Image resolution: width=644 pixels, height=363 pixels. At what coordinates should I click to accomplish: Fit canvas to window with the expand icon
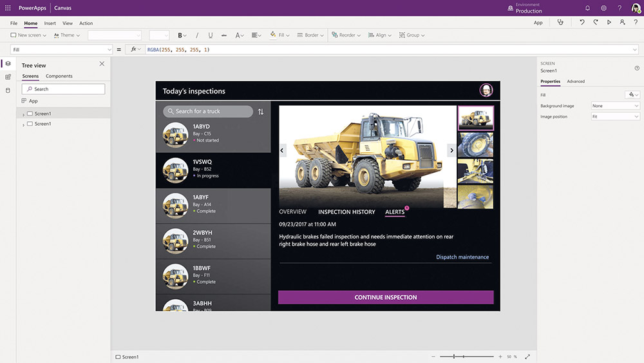point(527,357)
